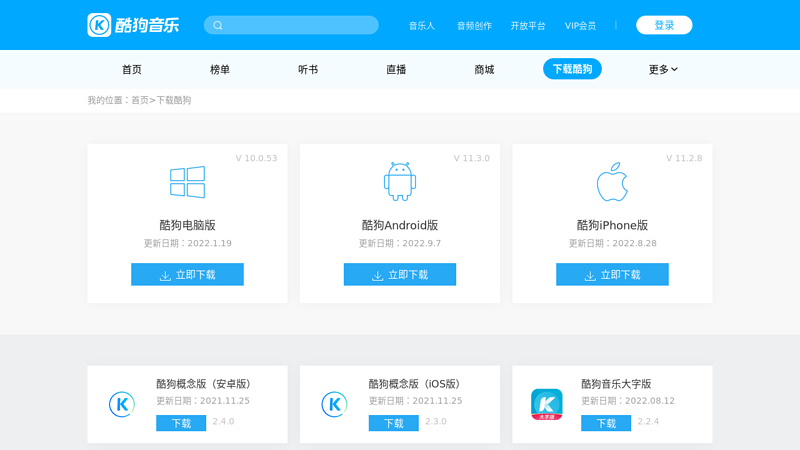Screen dimensions: 800x450
Task: Download 酷狗Android版 with 立即下载
Action: click(400, 274)
